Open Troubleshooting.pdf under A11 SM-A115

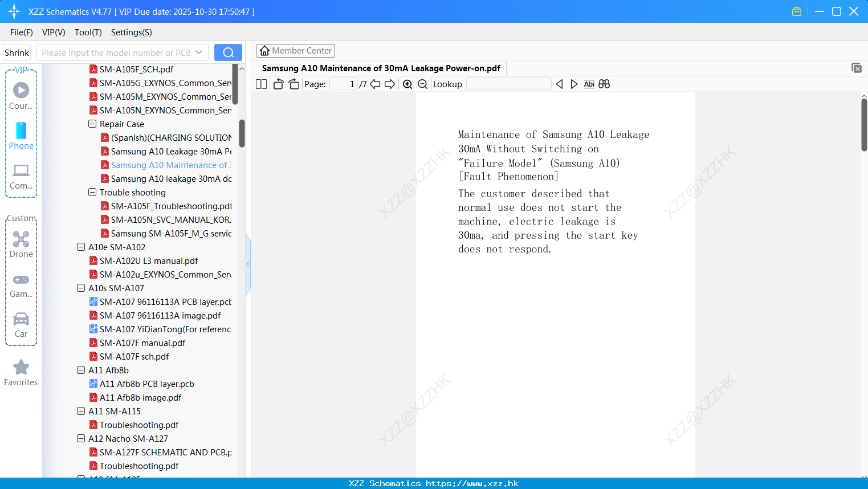point(139,425)
